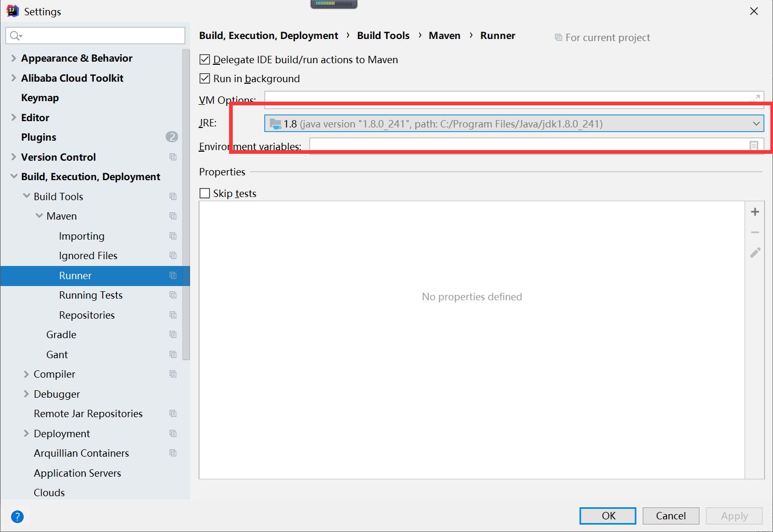This screenshot has width=773, height=532.
Task: Click the project-level icon beside Gant
Action: point(173,354)
